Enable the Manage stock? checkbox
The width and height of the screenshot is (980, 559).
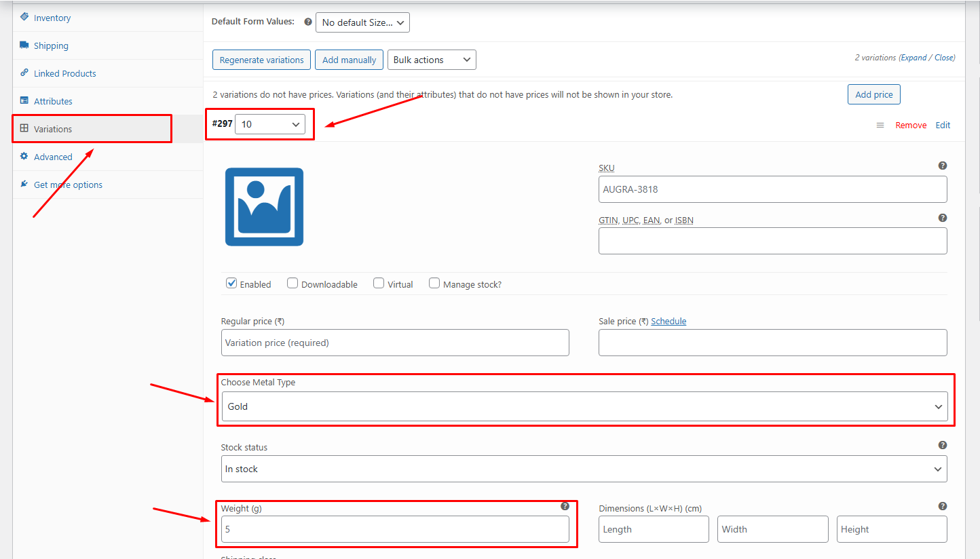click(x=434, y=284)
